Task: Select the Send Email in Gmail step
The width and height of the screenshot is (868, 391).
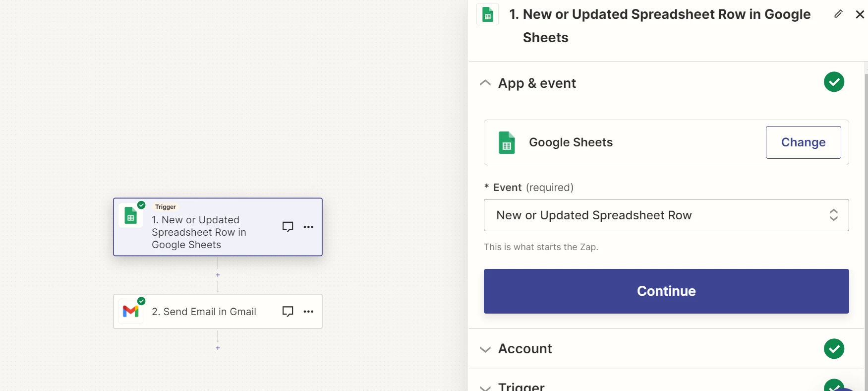Action: point(218,312)
